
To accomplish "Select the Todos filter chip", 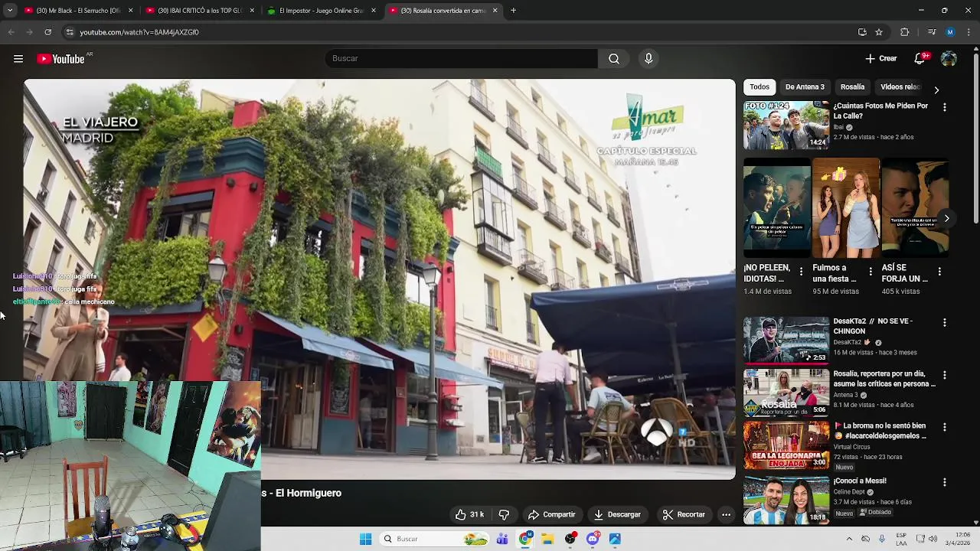I will [x=759, y=87].
